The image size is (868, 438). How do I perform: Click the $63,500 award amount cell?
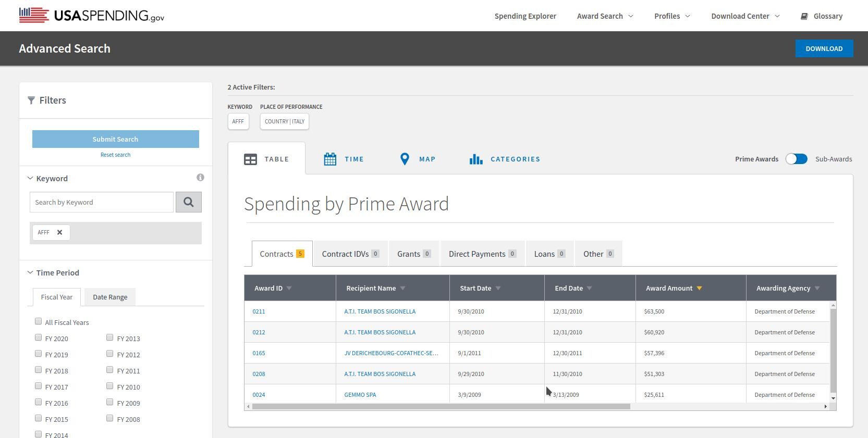691,311
